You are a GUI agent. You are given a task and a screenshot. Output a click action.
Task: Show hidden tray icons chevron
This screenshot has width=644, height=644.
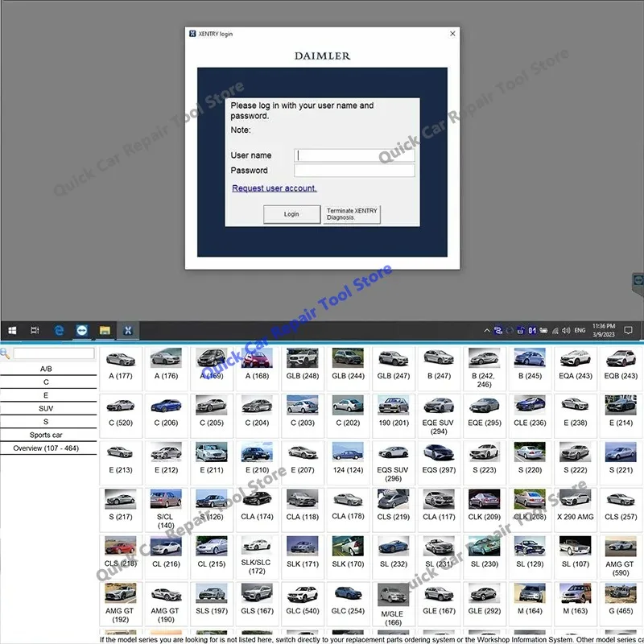[487, 331]
